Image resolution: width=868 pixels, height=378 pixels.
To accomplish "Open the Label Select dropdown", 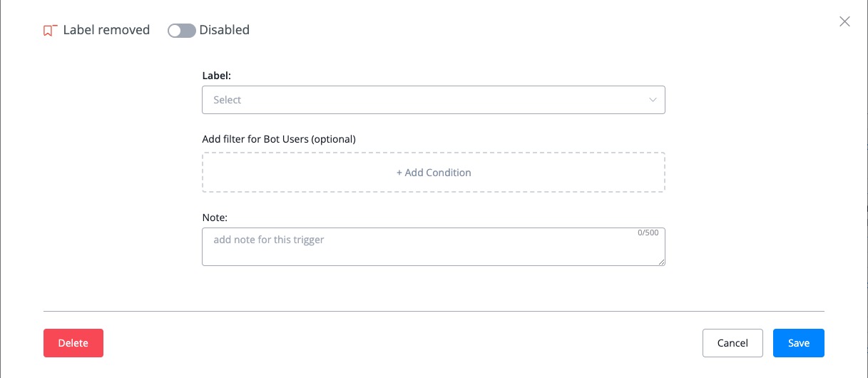I will click(434, 100).
